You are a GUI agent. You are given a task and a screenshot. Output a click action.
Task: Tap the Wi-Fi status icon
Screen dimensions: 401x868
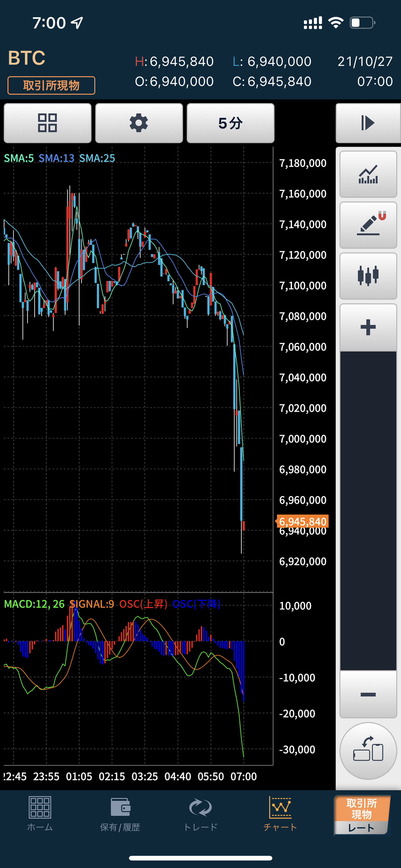pyautogui.click(x=336, y=23)
